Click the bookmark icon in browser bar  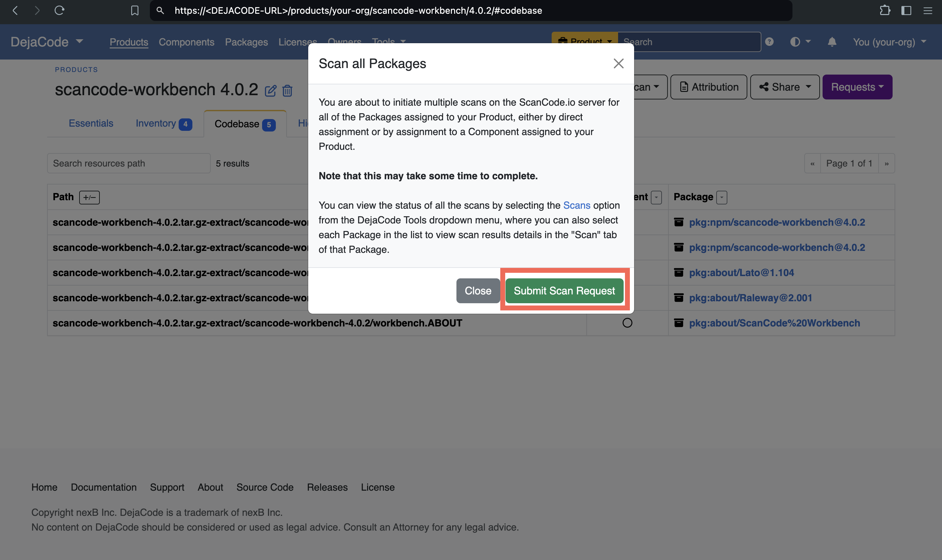(x=135, y=10)
